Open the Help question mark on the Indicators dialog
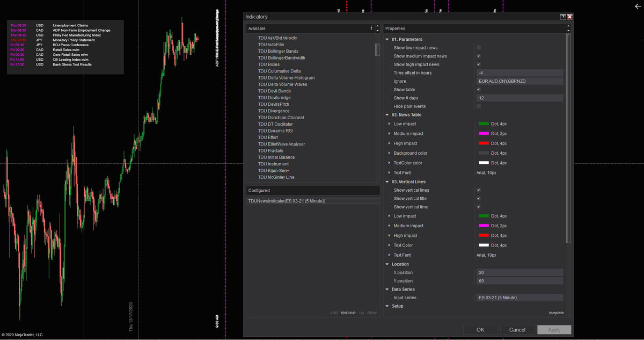644x340 pixels. (562, 17)
